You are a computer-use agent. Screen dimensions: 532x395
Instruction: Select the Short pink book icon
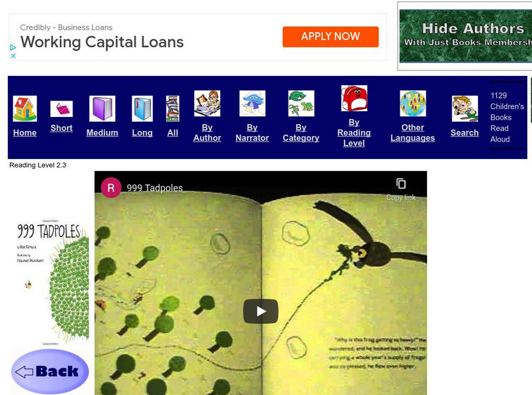(61, 109)
